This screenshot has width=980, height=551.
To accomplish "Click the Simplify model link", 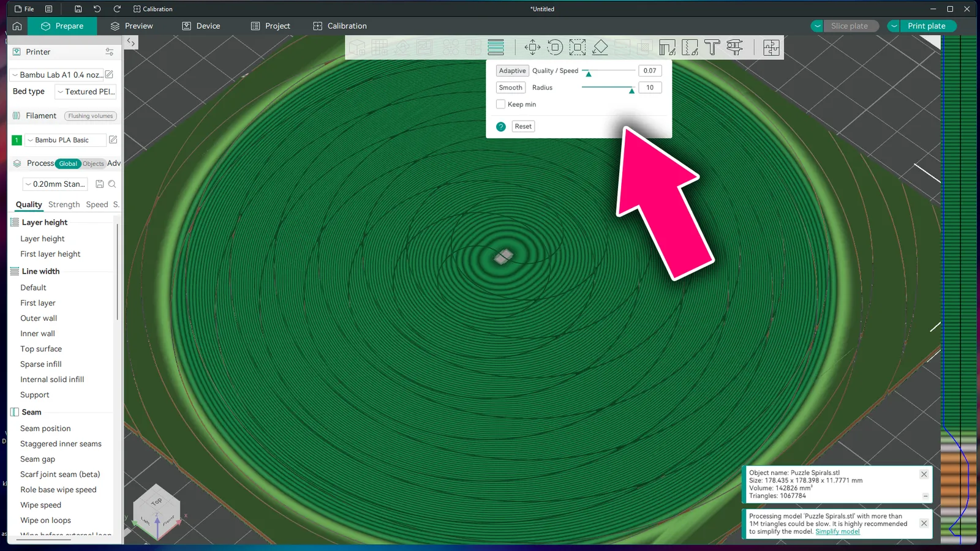I will point(837,531).
